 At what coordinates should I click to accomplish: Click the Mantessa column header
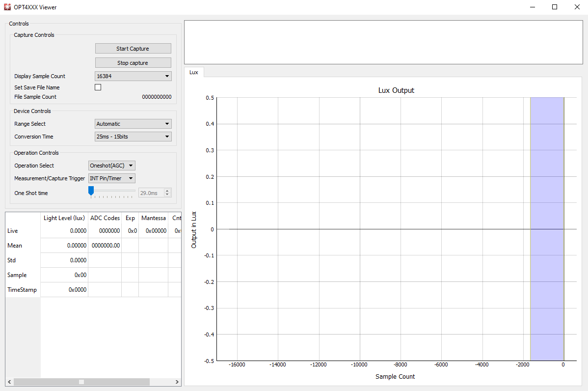point(153,218)
